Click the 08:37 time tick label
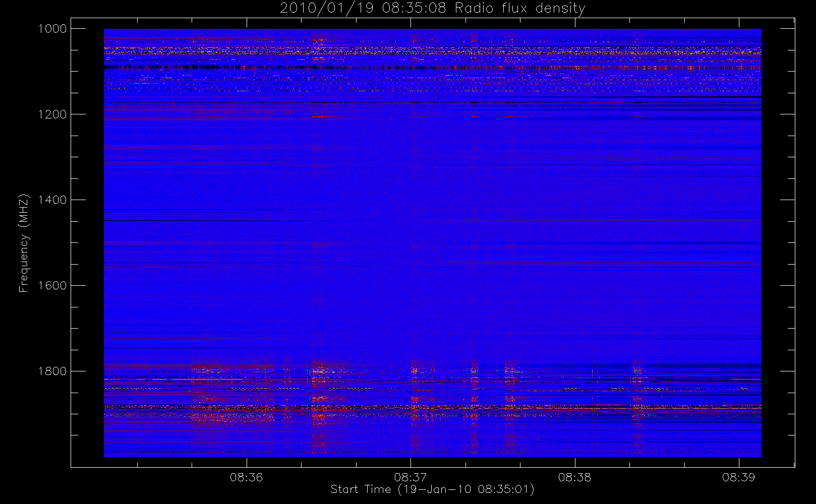 (411, 477)
